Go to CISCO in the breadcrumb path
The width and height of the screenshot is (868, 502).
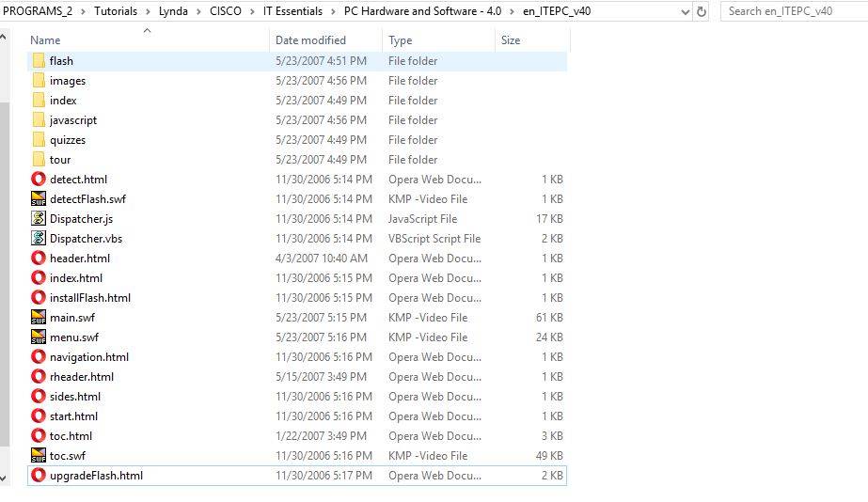point(226,11)
